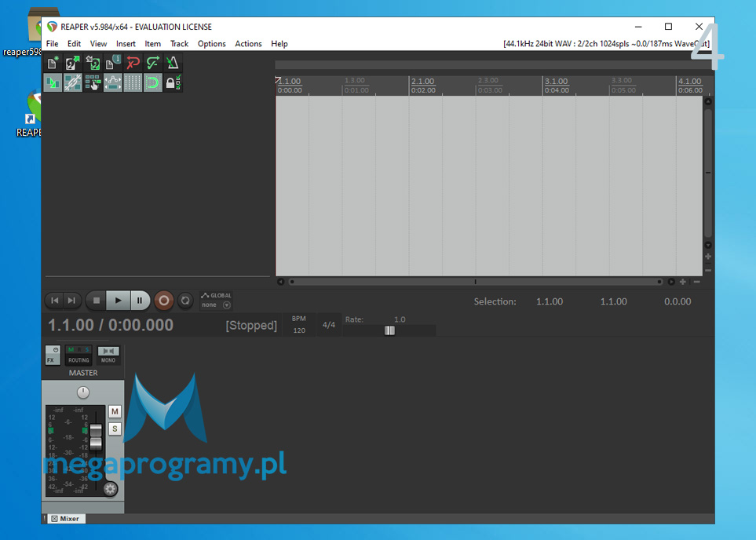Stop playback in the transport bar
This screenshot has width=756, height=540.
(x=97, y=301)
